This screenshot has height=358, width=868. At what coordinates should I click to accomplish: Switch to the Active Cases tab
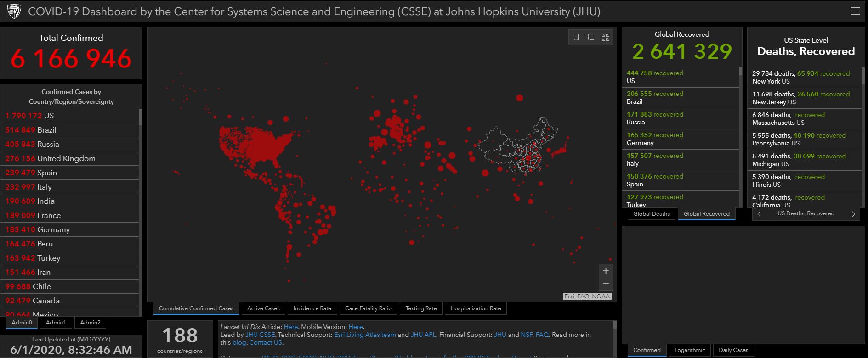pyautogui.click(x=263, y=308)
